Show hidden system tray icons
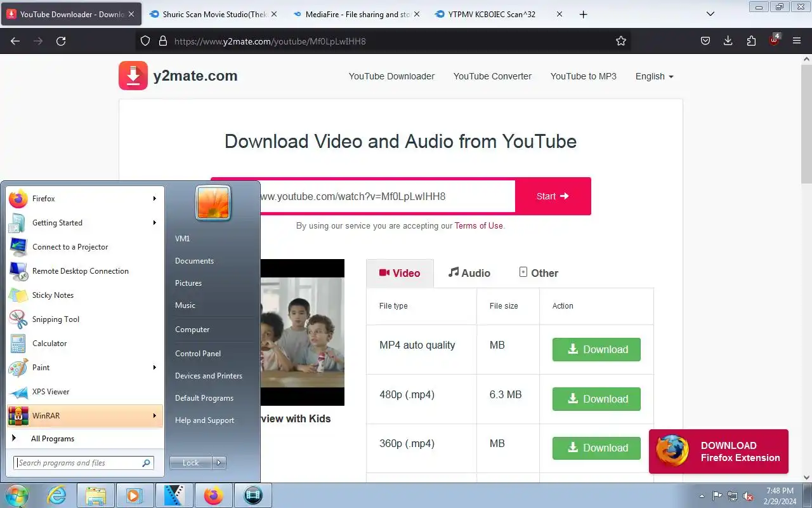The height and width of the screenshot is (508, 812). [x=702, y=496]
